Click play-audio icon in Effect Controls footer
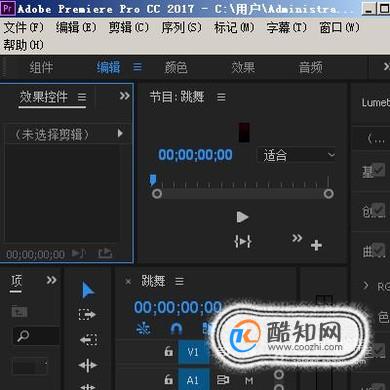This screenshot has height=390, width=390. click(79, 254)
